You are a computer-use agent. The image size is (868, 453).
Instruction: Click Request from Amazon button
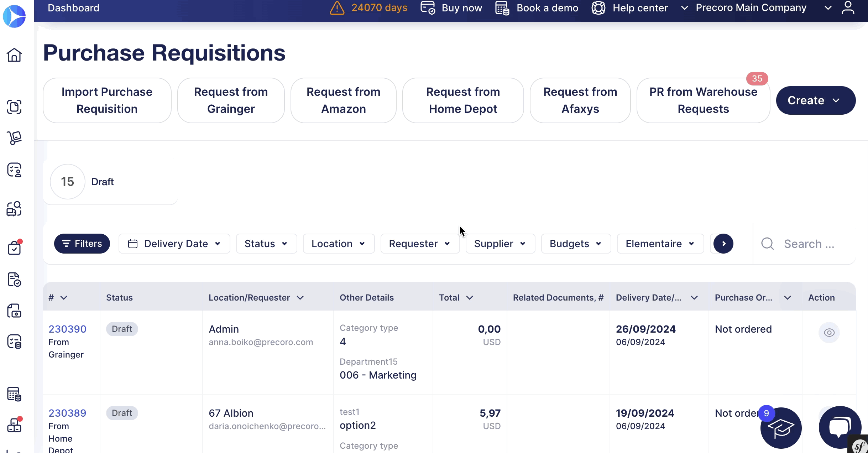tap(343, 100)
